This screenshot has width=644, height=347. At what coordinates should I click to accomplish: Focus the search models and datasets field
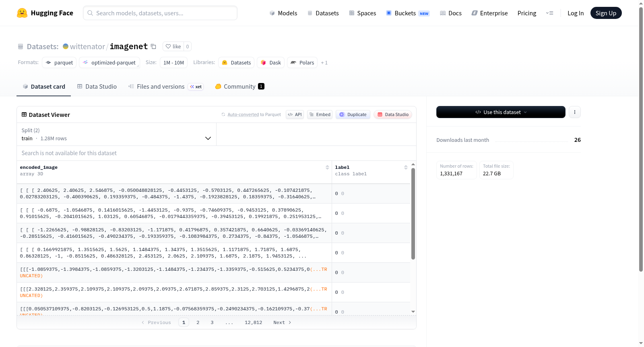(160, 13)
